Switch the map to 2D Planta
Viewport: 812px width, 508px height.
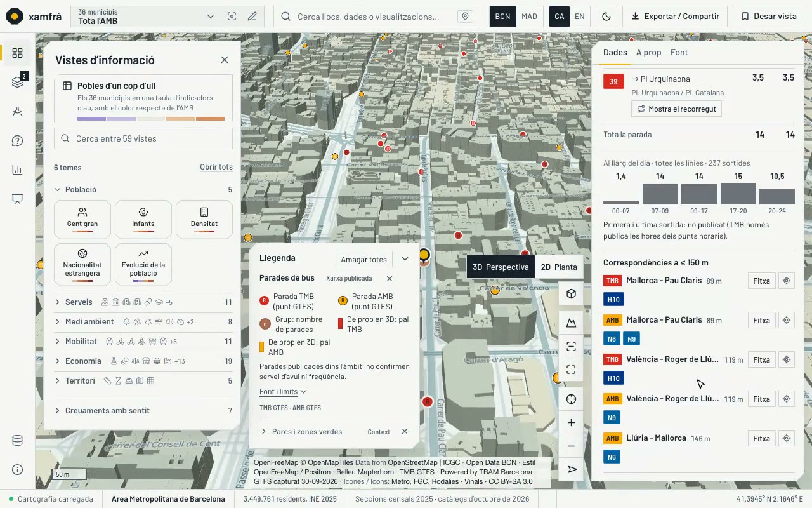coord(559,267)
